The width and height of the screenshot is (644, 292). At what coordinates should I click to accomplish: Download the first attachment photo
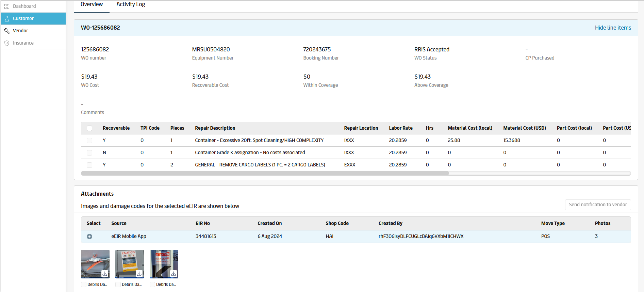point(105,274)
